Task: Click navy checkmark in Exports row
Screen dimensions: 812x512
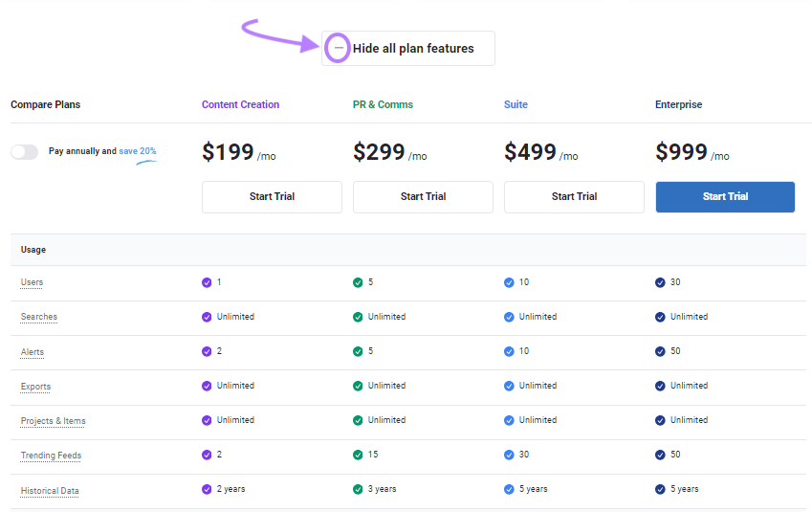Action: click(x=660, y=386)
